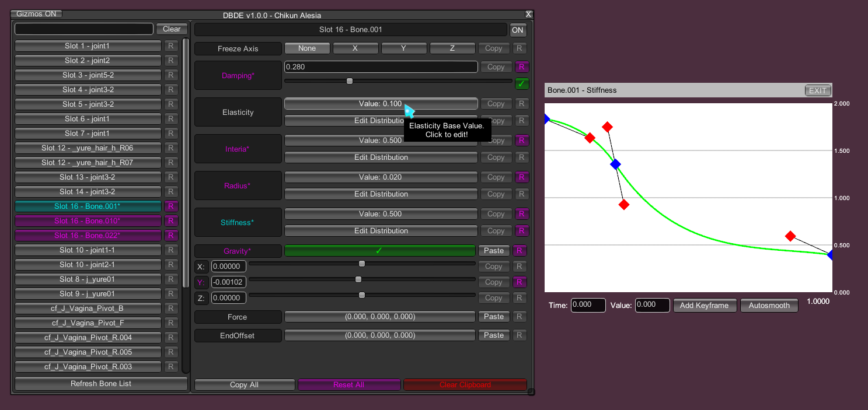This screenshot has width=868, height=410.
Task: Toggle the green Gravity enable checkbox bar
Action: 380,251
